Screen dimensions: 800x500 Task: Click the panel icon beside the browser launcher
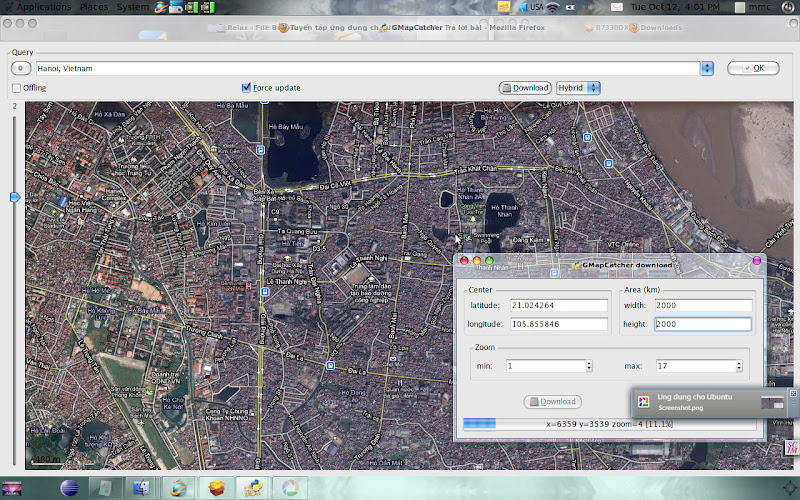click(176, 7)
